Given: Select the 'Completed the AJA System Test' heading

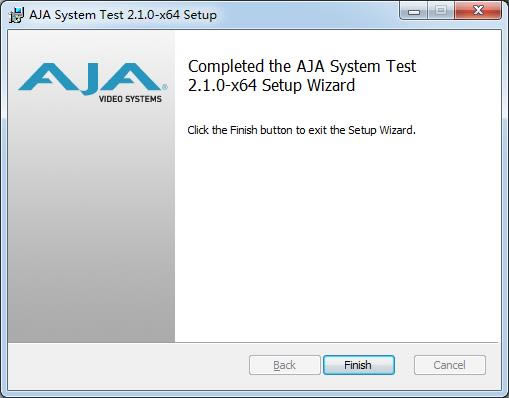Looking at the screenshot, I should coord(302,66).
